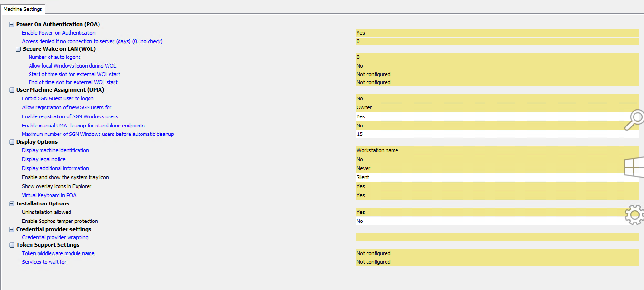The width and height of the screenshot is (644, 290).
Task: Select Virtual Keyboard in POA setting
Action: point(49,195)
